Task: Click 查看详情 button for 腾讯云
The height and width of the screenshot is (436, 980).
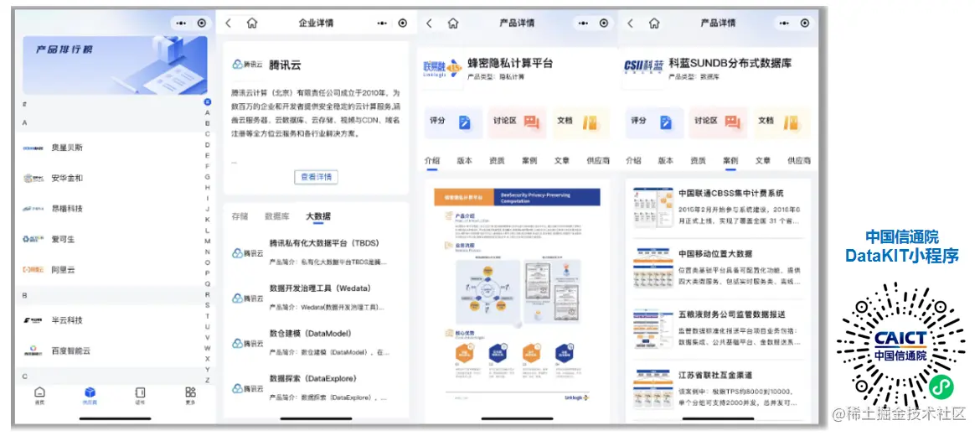Action: click(x=317, y=177)
